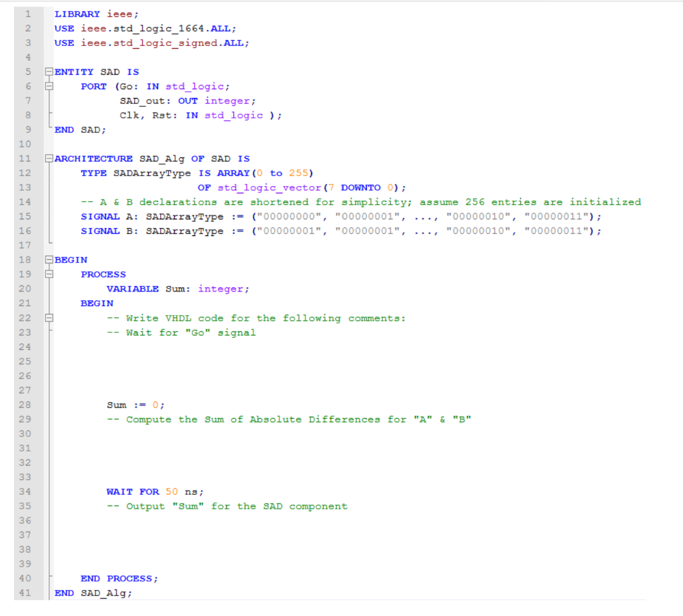Select line number 28 in the gutter
The width and height of the screenshot is (683, 616).
tap(25, 405)
